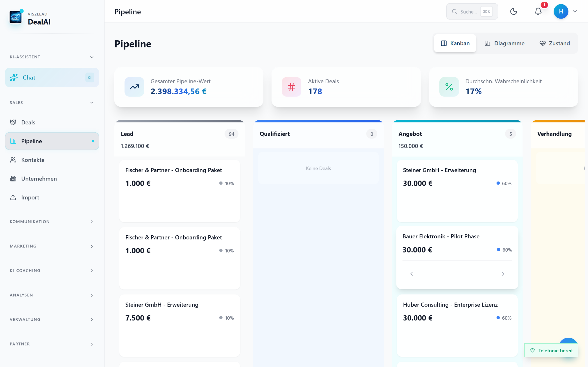The image size is (588, 367).
Task: Open notifications via the bell icon
Action: click(x=538, y=11)
